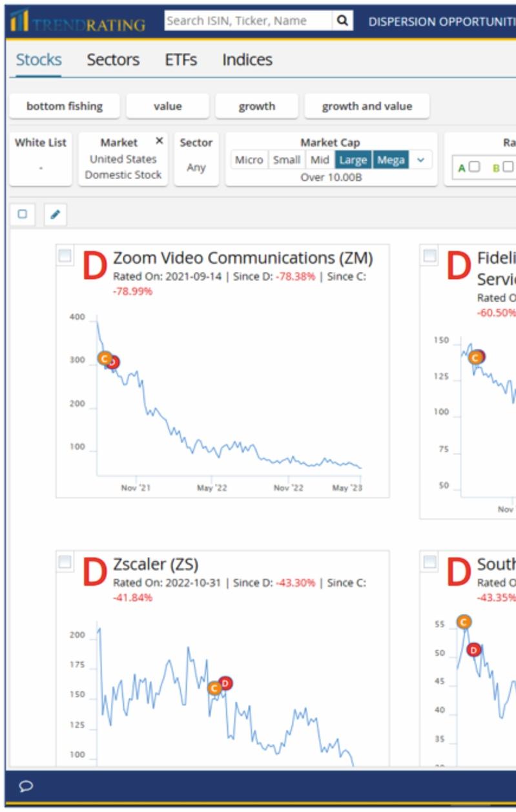This screenshot has height=812, width=516.
Task: Click the pencil edit icon
Action: pos(55,214)
